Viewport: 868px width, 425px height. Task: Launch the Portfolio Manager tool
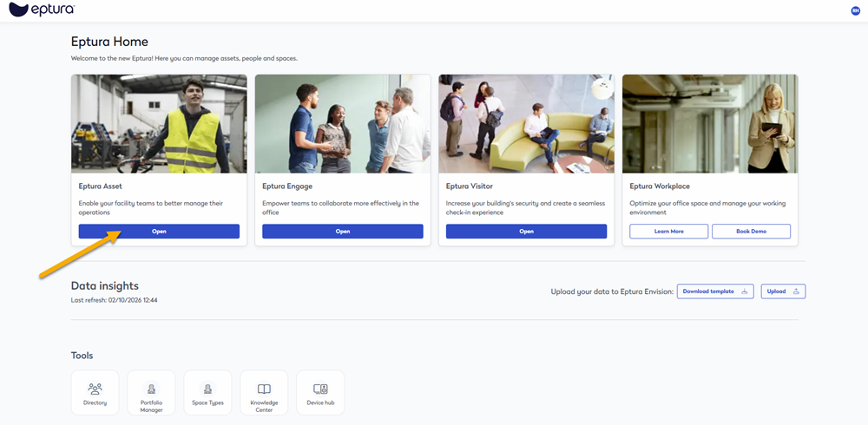click(151, 393)
